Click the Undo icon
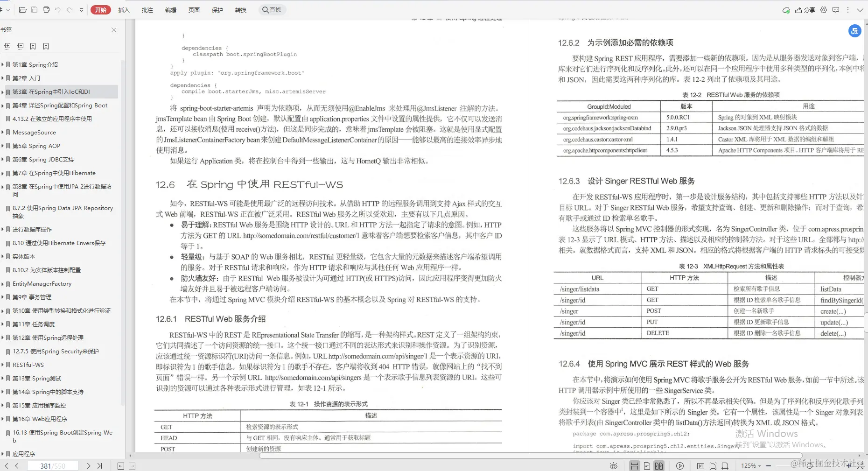This screenshot has height=471, width=868. [58, 9]
